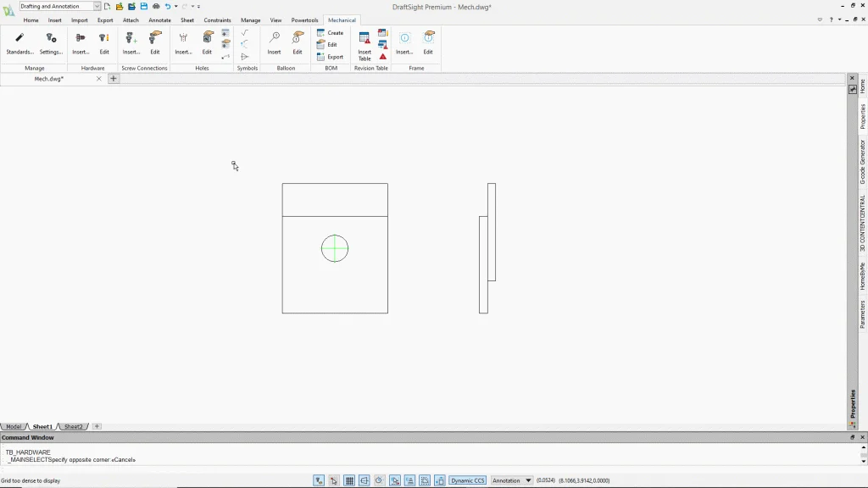Insert a hole from Holes group
This screenshot has width=868, height=488.
coord(183,42)
